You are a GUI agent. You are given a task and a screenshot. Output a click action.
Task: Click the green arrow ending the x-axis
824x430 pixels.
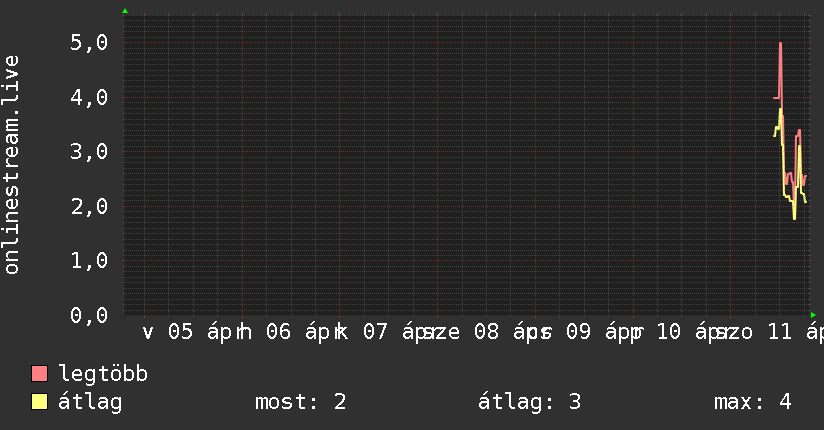(x=813, y=315)
